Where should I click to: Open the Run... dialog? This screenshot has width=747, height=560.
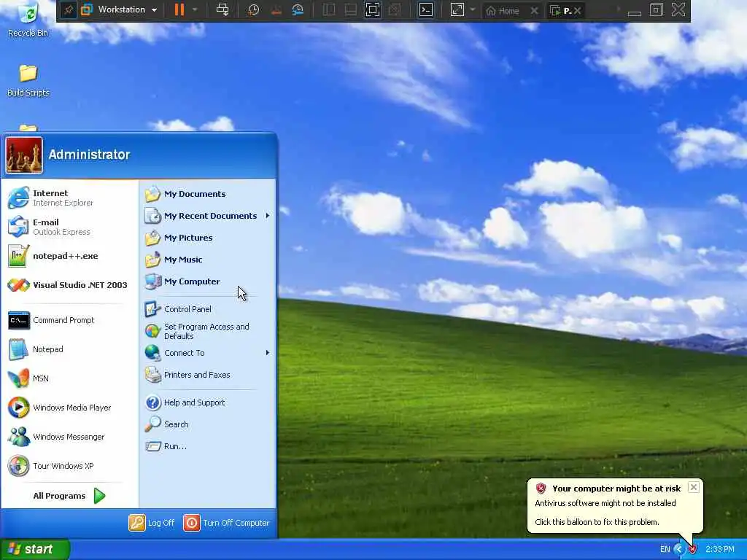[208, 446]
